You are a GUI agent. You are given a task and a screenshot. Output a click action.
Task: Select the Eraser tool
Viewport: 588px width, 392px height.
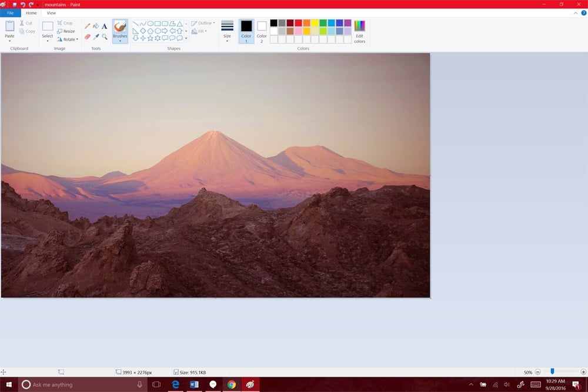[88, 36]
